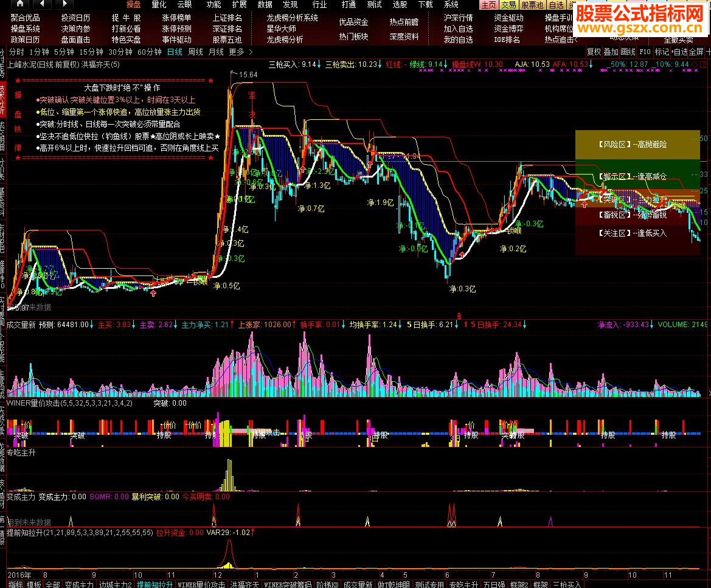Switch to the 主页 tab
Image resolution: width=711 pixels, height=588 pixels.
coord(489,5)
